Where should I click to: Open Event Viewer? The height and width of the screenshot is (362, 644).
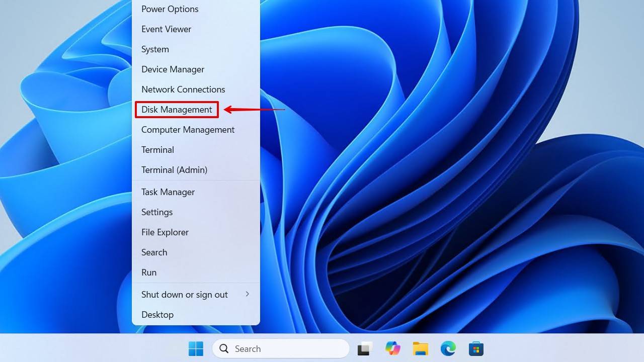pyautogui.click(x=166, y=29)
